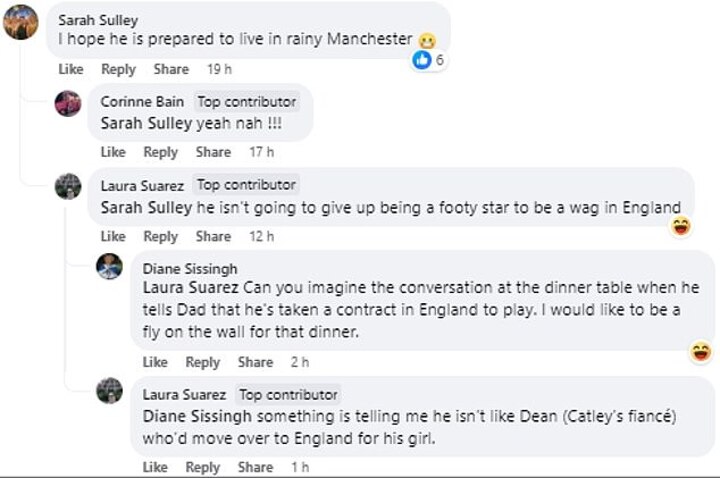720x478 pixels.
Task: Click the 2 h timestamp on Diane's comment
Action: pos(299,362)
